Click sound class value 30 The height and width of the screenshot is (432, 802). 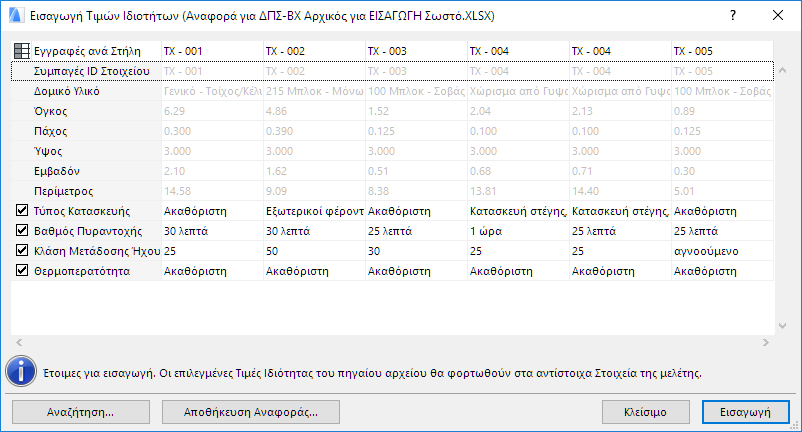click(x=416, y=251)
